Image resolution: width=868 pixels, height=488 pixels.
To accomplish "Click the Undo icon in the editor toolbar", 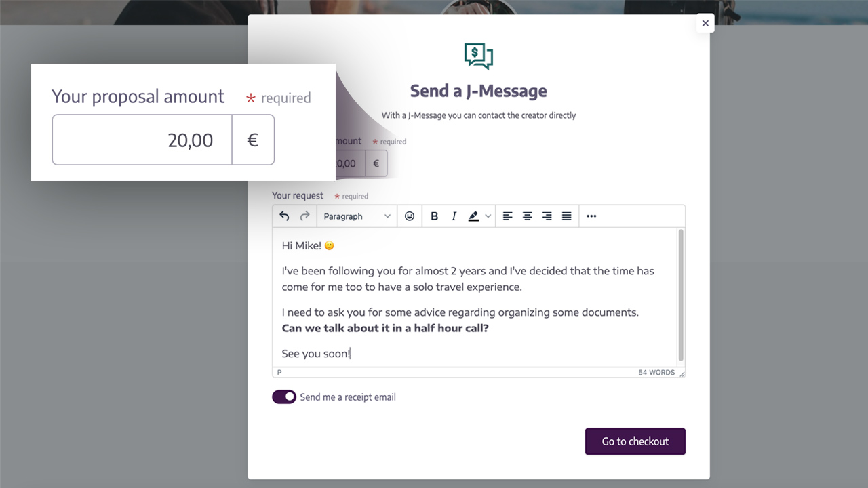I will (284, 216).
